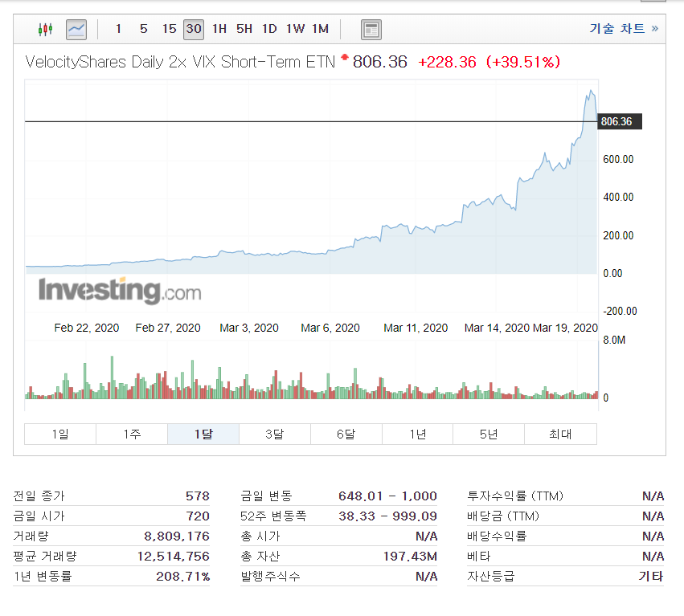Viewport: 684px width, 616px height.
Task: Select the 5-minute interval
Action: (x=142, y=28)
